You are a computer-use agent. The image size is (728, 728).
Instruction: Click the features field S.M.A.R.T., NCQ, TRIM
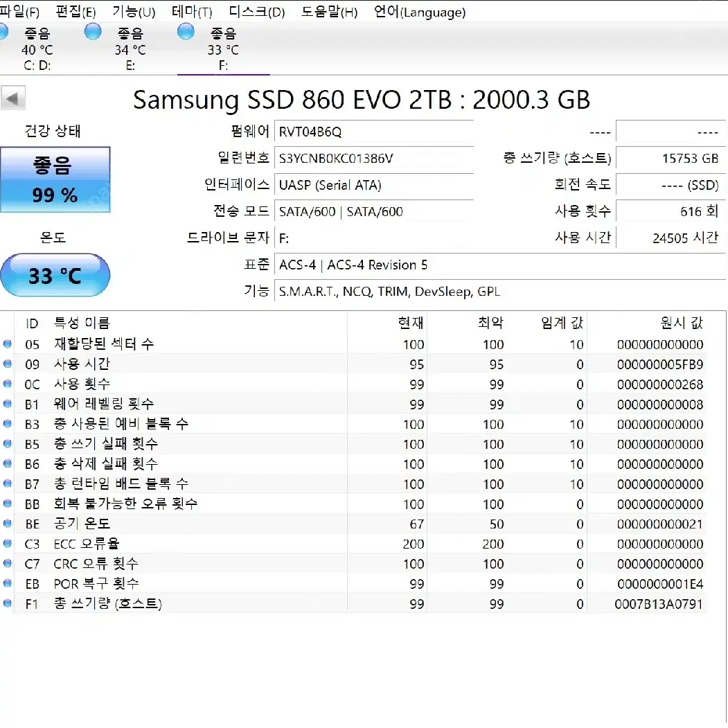pyautogui.click(x=500, y=291)
